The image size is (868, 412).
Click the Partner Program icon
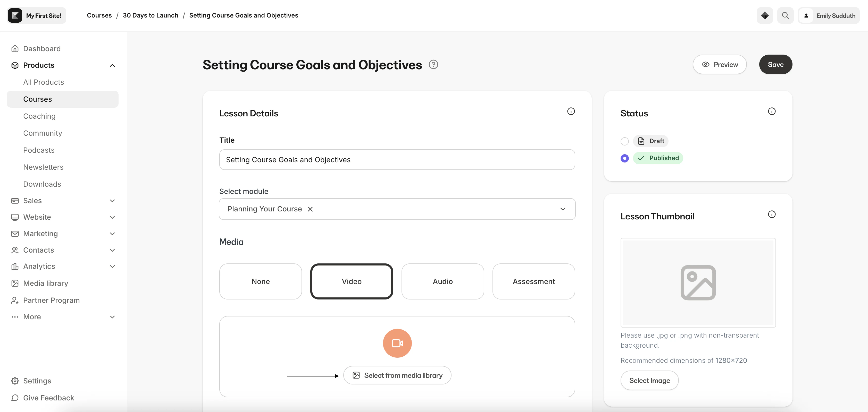(x=15, y=300)
